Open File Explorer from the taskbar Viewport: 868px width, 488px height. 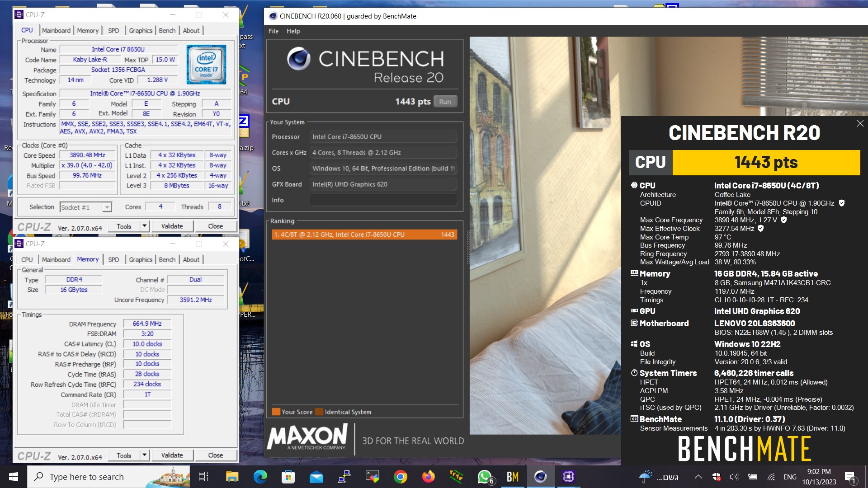coord(232,477)
